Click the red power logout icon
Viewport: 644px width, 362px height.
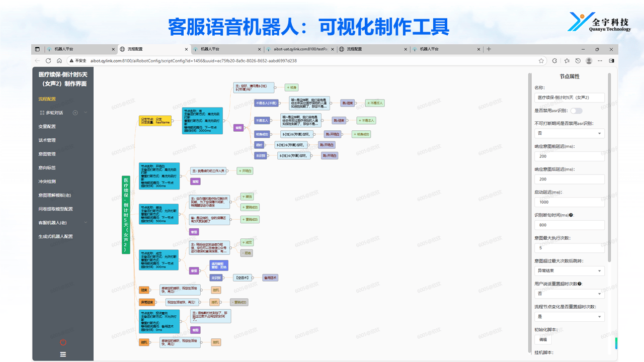click(x=63, y=342)
